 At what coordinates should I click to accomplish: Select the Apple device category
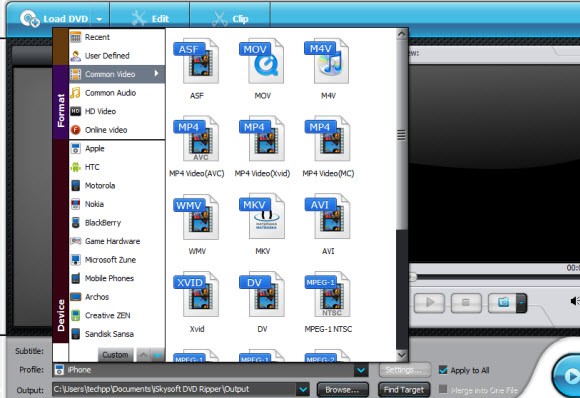point(117,148)
